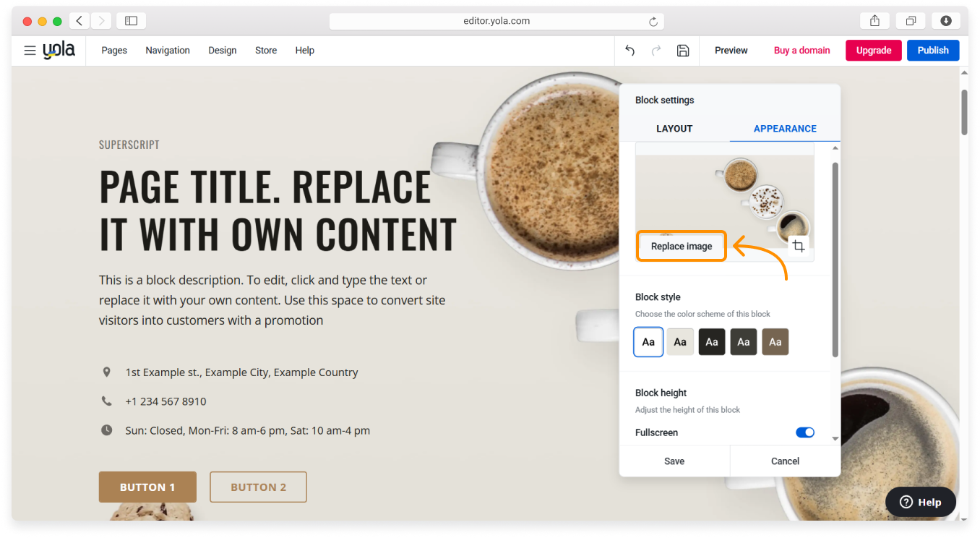Select the brown block style swatch

pyautogui.click(x=775, y=342)
